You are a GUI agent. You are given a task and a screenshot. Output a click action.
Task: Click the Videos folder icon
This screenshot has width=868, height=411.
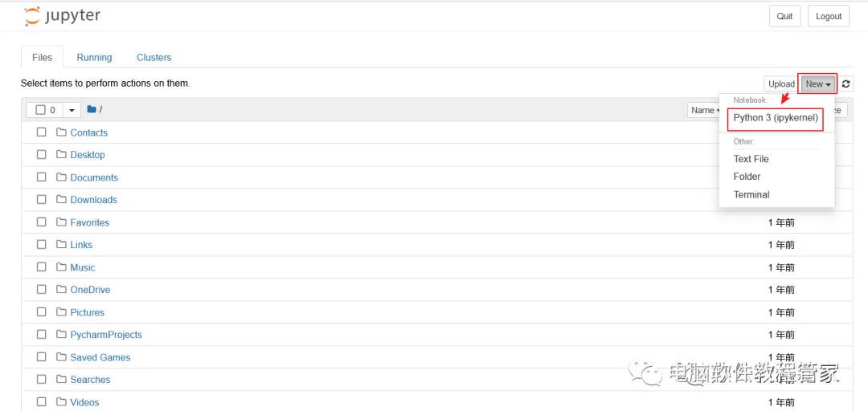[62, 402]
